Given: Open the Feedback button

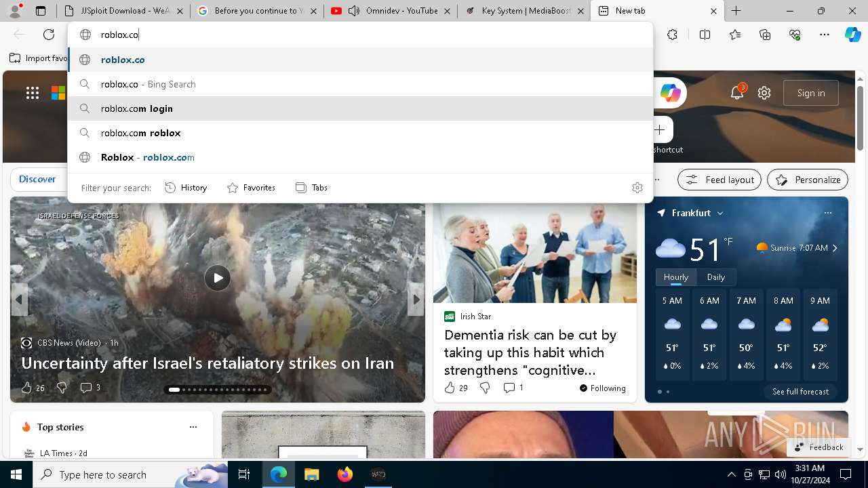Looking at the screenshot, I should click(818, 447).
